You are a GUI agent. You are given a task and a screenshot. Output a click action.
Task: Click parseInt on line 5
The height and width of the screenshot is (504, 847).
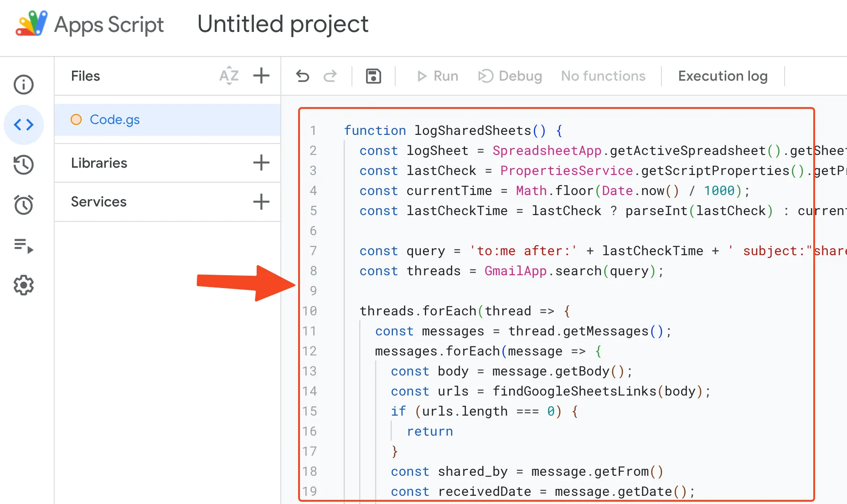(x=656, y=211)
